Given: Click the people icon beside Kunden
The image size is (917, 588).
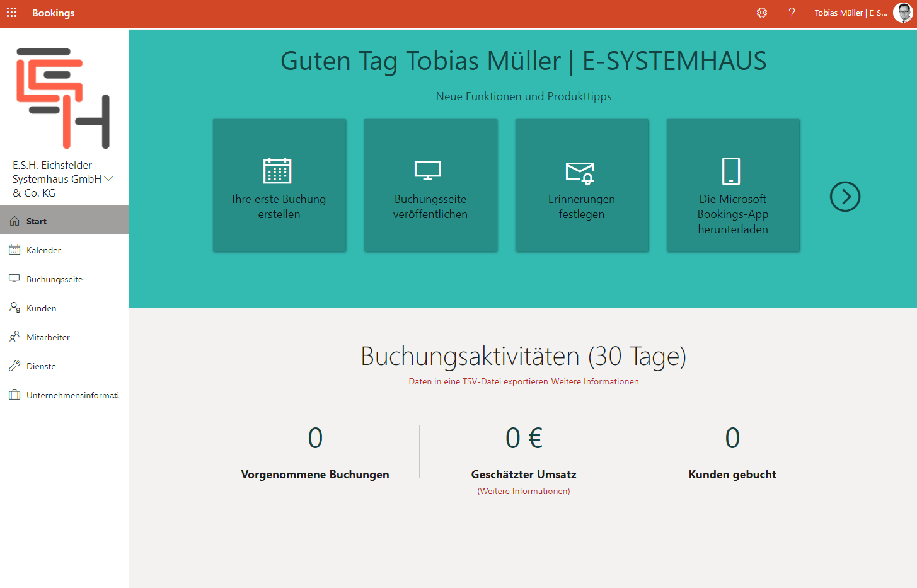Looking at the screenshot, I should point(14,308).
